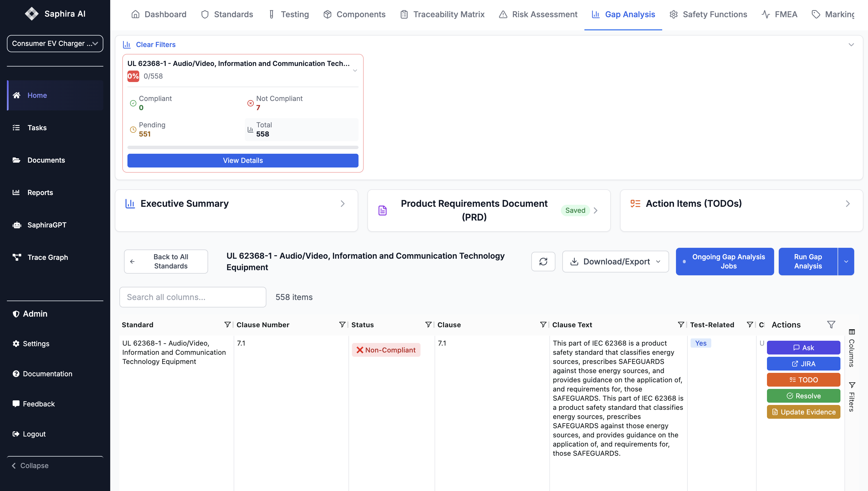Collapse the left sidebar
Image resolution: width=868 pixels, height=491 pixels.
click(30, 465)
